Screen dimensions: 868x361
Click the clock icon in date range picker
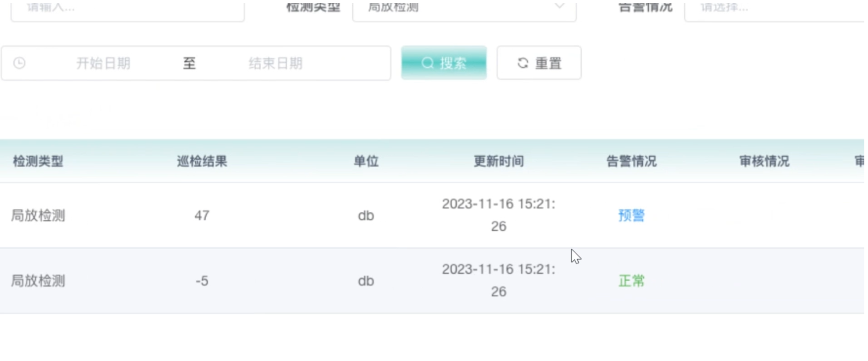click(19, 63)
